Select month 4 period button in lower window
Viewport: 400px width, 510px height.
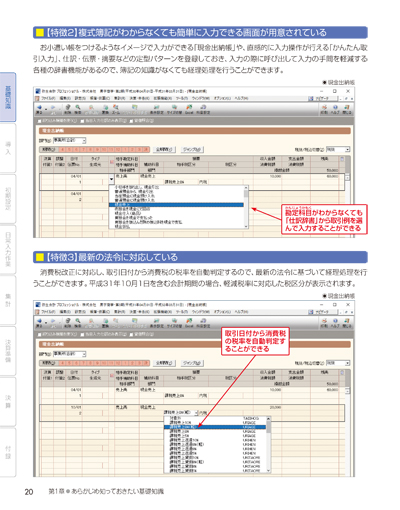tap(63, 363)
